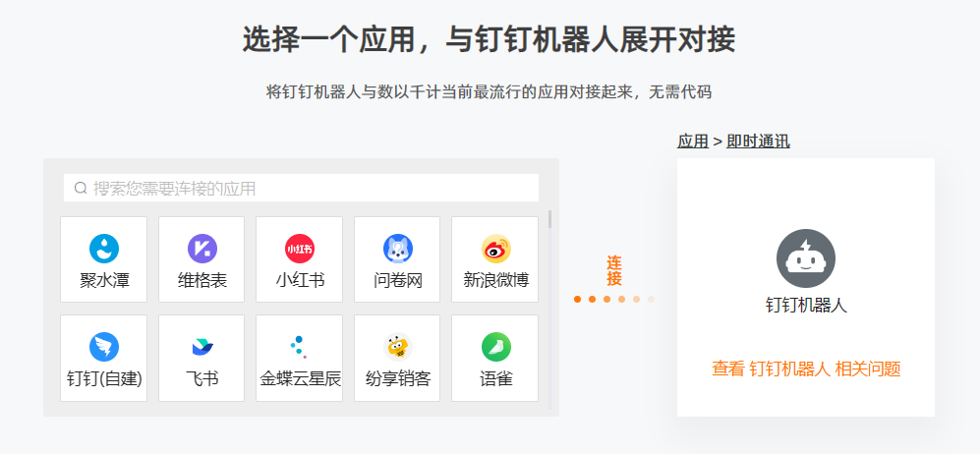Viewport: 980px width, 454px height.
Task: Click the 飞书 tile label
Action: click(202, 378)
